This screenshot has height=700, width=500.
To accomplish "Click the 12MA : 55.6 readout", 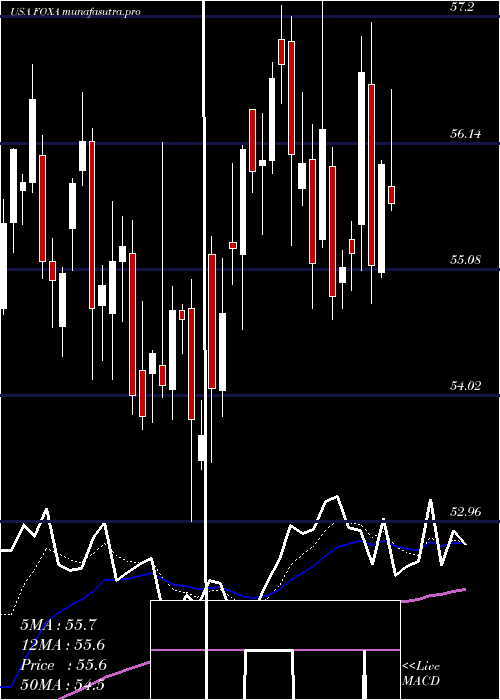I will tap(62, 645).
